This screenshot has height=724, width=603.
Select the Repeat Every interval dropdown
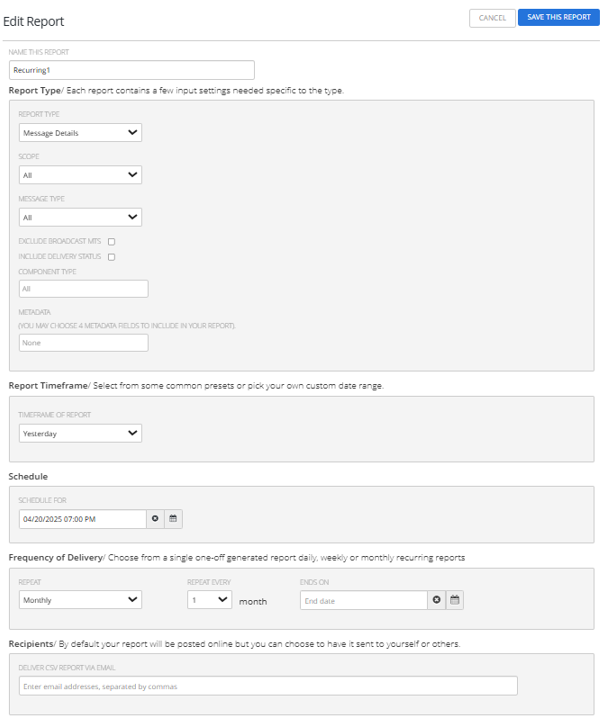(x=209, y=600)
